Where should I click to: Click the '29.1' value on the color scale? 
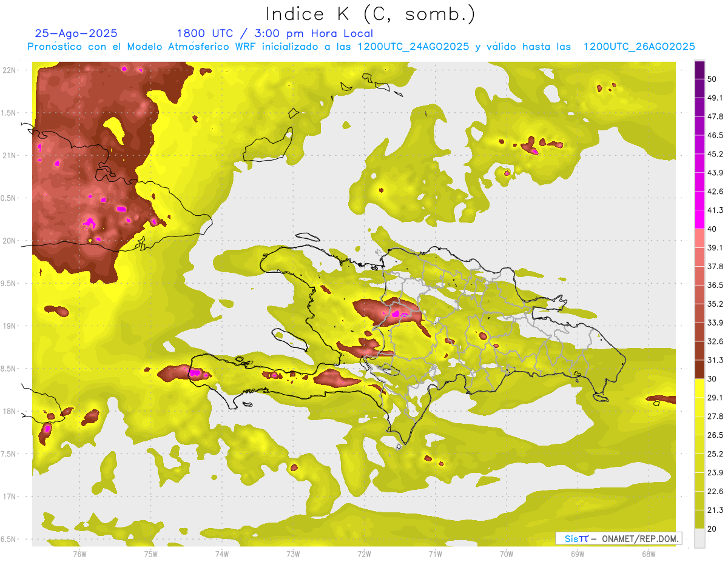715,398
